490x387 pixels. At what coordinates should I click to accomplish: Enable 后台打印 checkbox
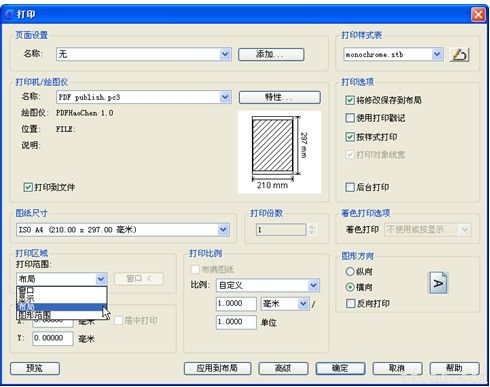coord(350,187)
